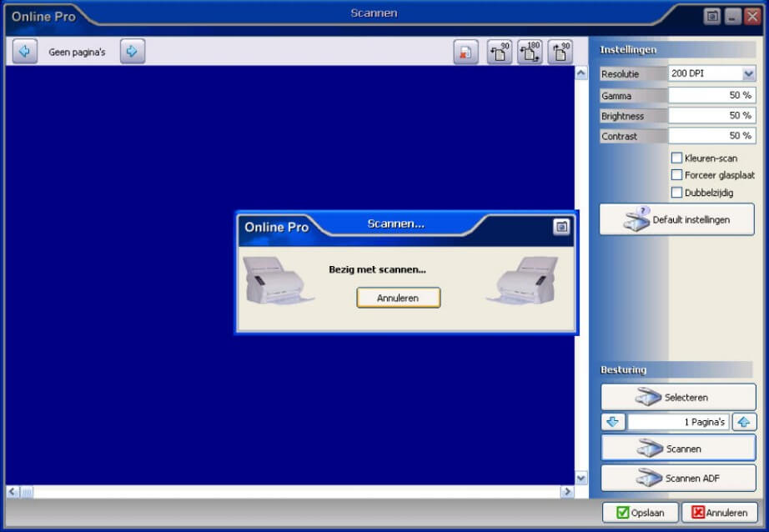Screen dimensions: 769x532
Task: Decrease the number of pages to scan
Action: (x=613, y=422)
